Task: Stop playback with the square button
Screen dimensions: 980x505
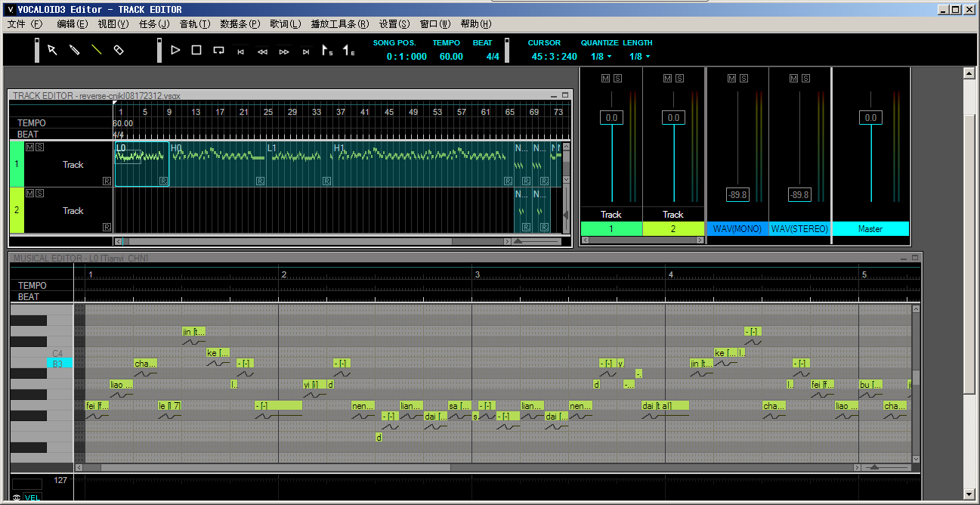Action: [x=196, y=50]
